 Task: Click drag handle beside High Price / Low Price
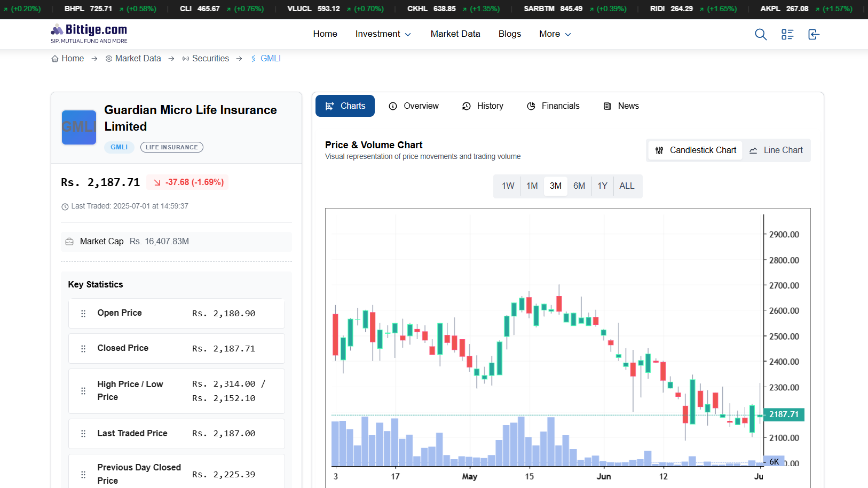tap(83, 391)
